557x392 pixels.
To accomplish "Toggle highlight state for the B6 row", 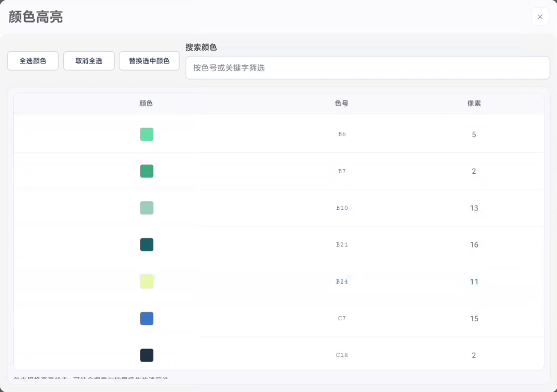I will click(x=278, y=134).
